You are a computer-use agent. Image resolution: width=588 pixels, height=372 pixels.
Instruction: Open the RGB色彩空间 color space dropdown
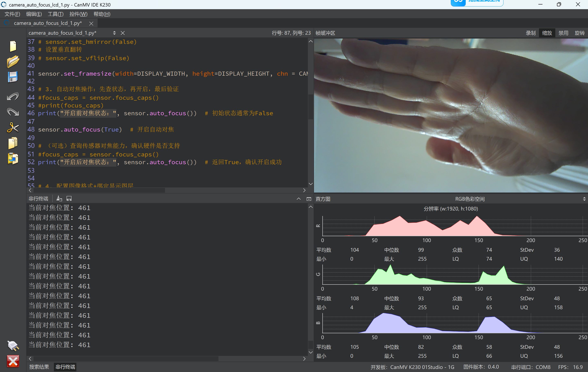tap(470, 199)
